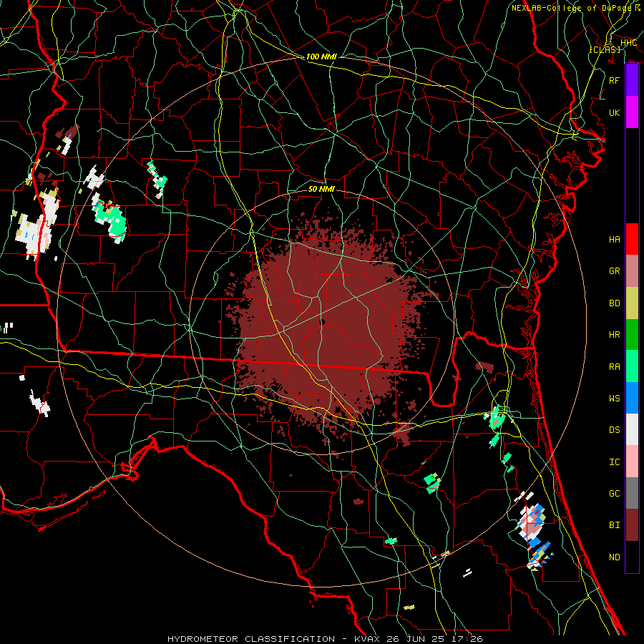644x644 pixels.
Task: Click the 'BD' legend label text
Action: click(x=615, y=303)
